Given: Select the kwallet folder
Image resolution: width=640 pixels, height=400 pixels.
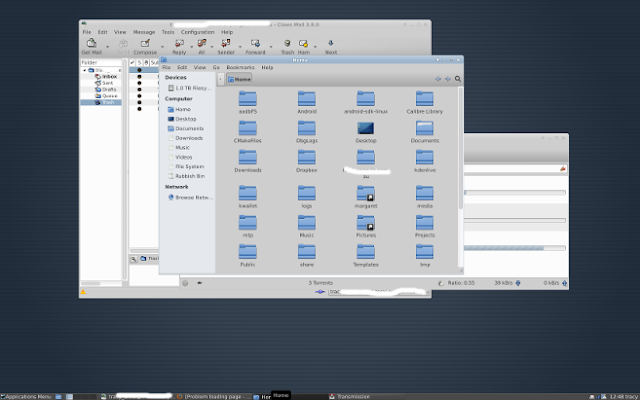Looking at the screenshot, I should tap(248, 197).
